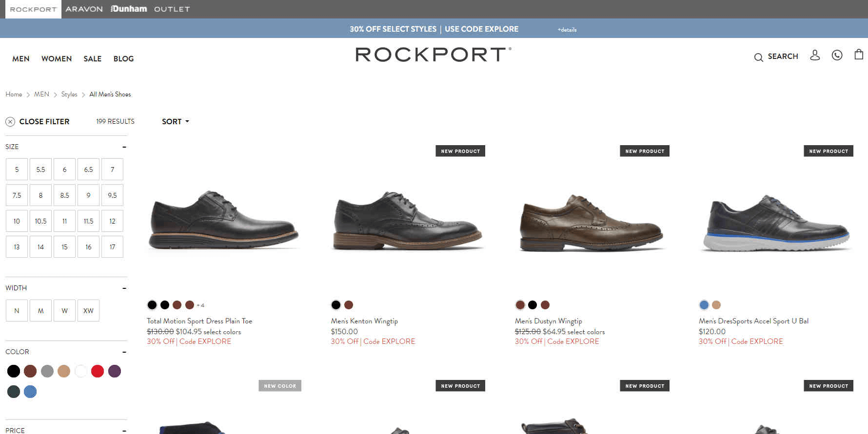Switch to the Rockport brand tab
This screenshot has height=434, width=868.
pos(33,9)
